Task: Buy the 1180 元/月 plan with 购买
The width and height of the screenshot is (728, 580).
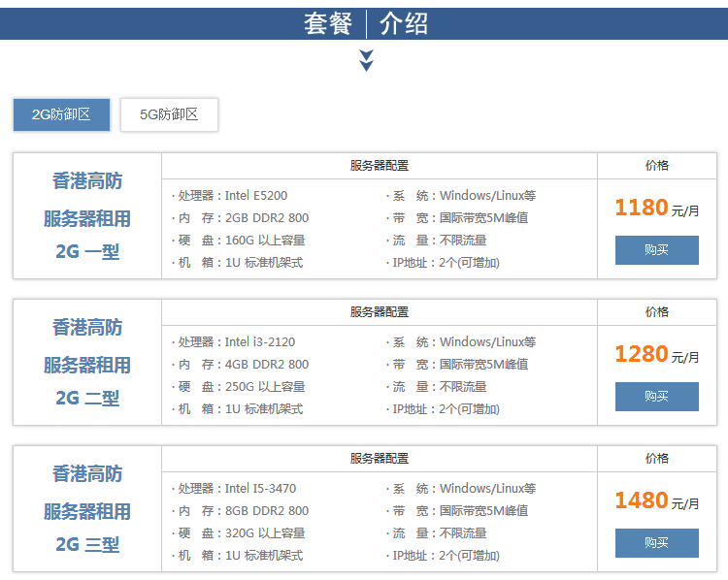Action: (656, 250)
